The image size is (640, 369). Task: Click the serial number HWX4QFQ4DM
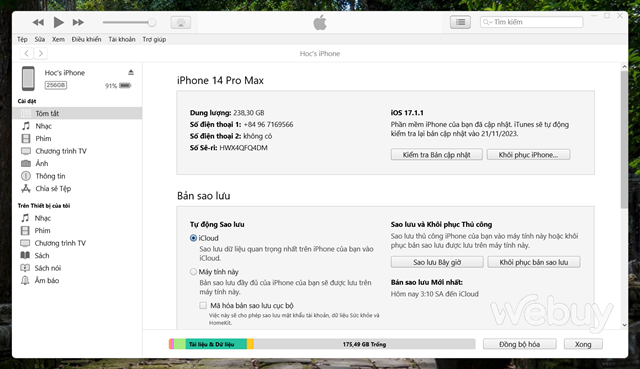(x=243, y=148)
